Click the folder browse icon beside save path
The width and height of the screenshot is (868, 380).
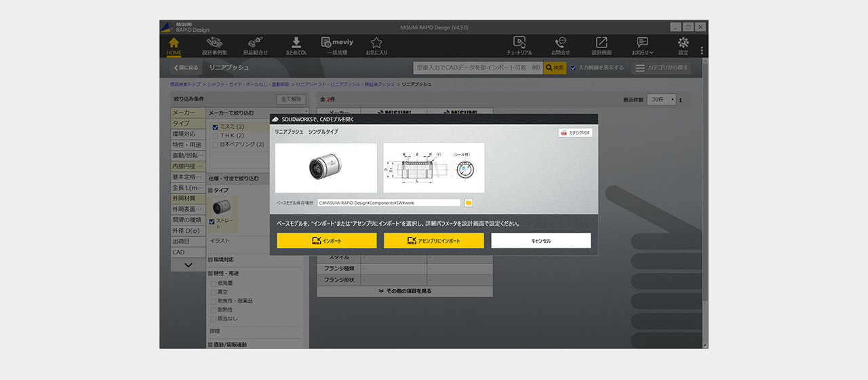coord(468,203)
